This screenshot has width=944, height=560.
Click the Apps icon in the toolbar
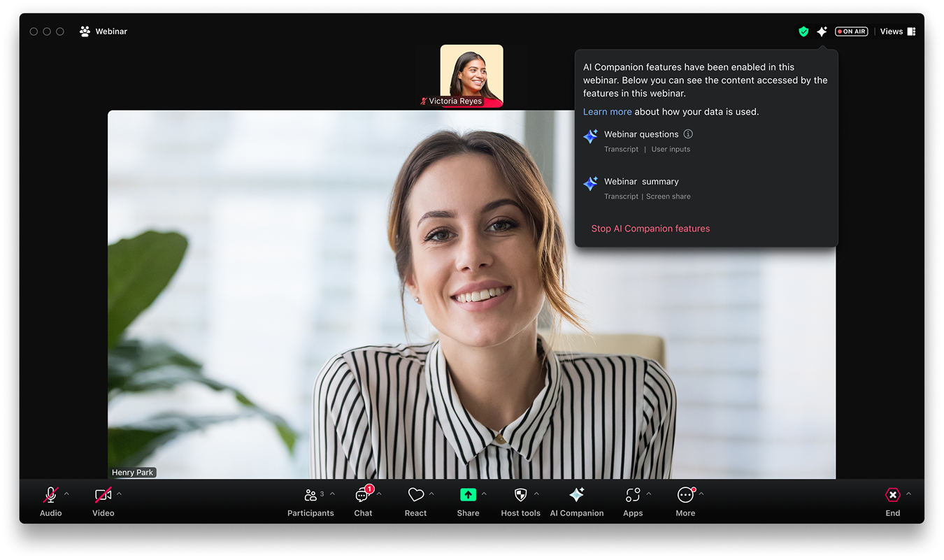click(x=633, y=495)
